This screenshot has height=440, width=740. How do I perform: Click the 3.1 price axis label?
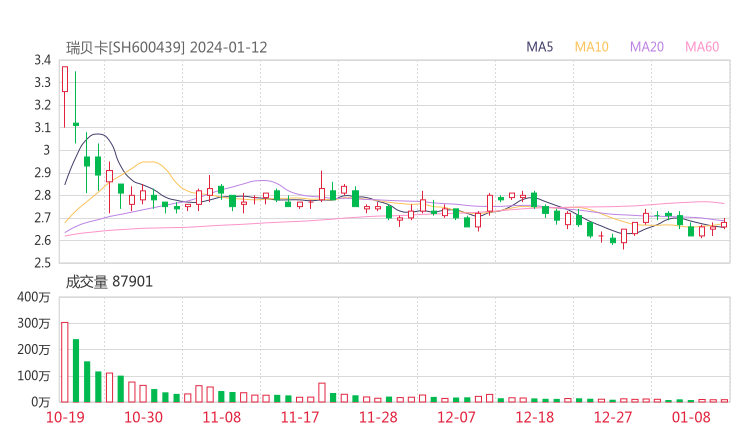click(x=42, y=127)
